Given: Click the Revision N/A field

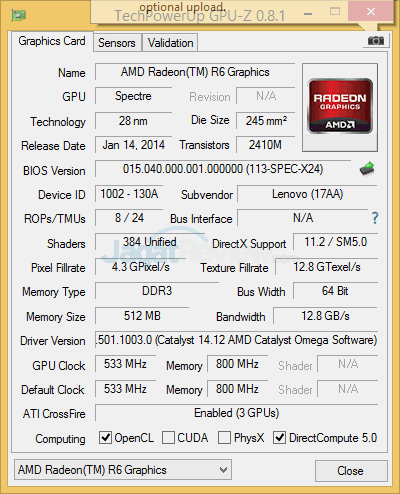Looking at the screenshot, I should click(266, 96).
